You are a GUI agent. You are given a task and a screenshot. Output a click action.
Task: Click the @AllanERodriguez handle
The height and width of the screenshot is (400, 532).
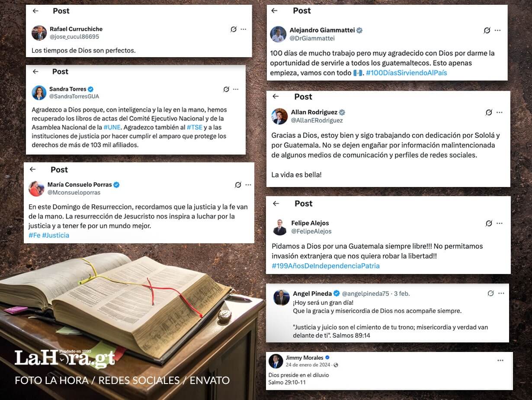(x=317, y=120)
